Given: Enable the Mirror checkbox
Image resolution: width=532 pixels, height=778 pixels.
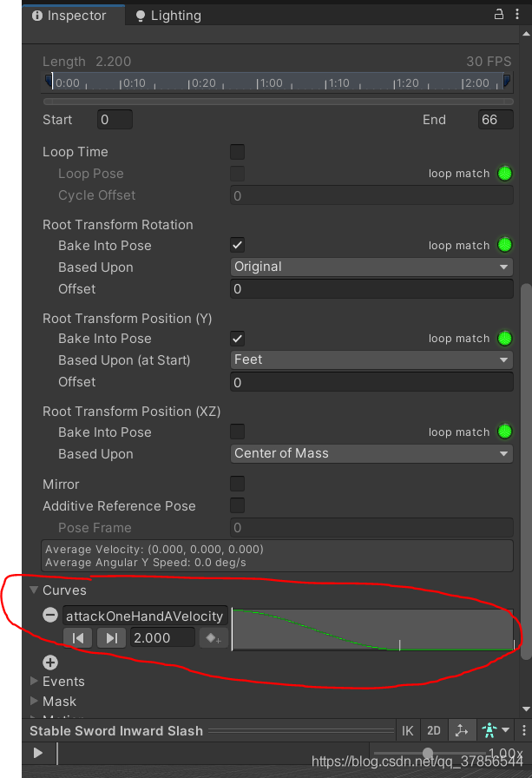Looking at the screenshot, I should [237, 484].
